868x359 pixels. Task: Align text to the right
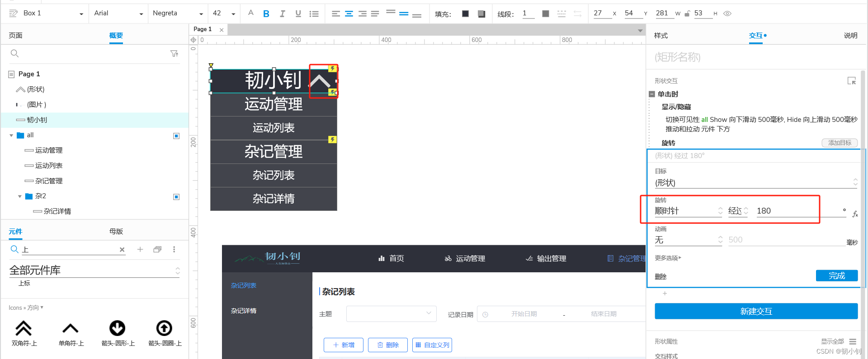[362, 14]
